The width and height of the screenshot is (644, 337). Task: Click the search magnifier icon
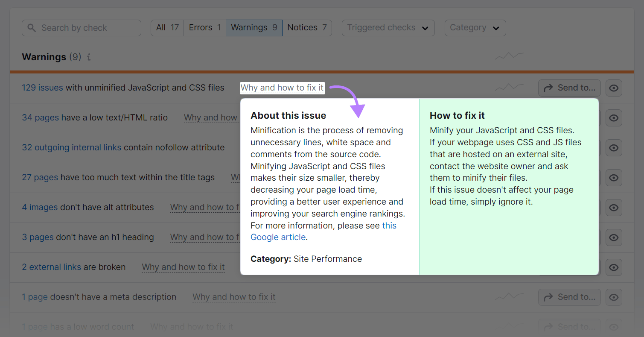coord(32,27)
